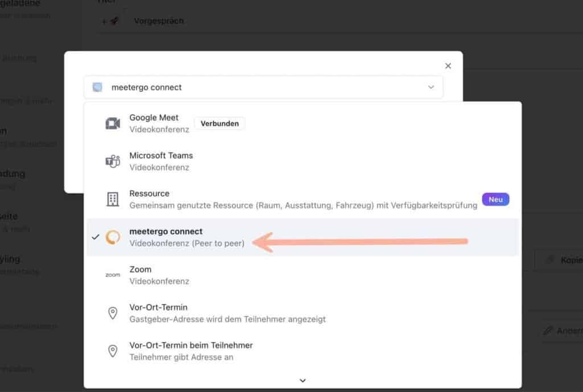Click the location pin beside Vor-Ort-Termin
The height and width of the screenshot is (392, 583).
[112, 312]
